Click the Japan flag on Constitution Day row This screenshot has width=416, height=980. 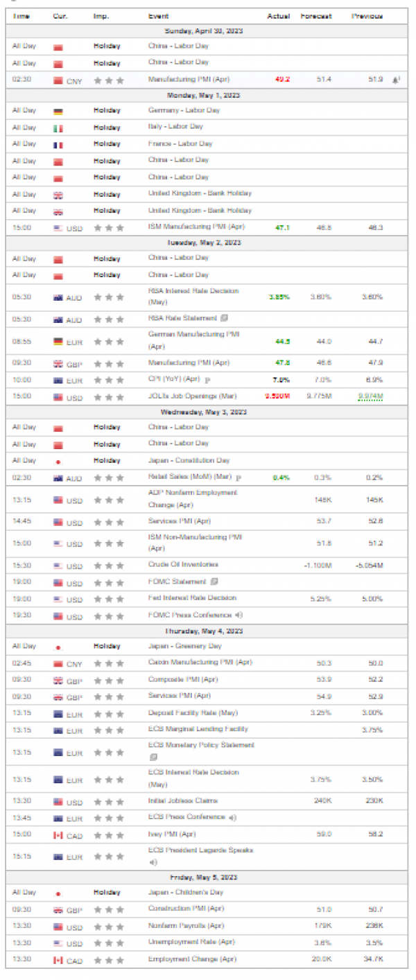pos(58,461)
